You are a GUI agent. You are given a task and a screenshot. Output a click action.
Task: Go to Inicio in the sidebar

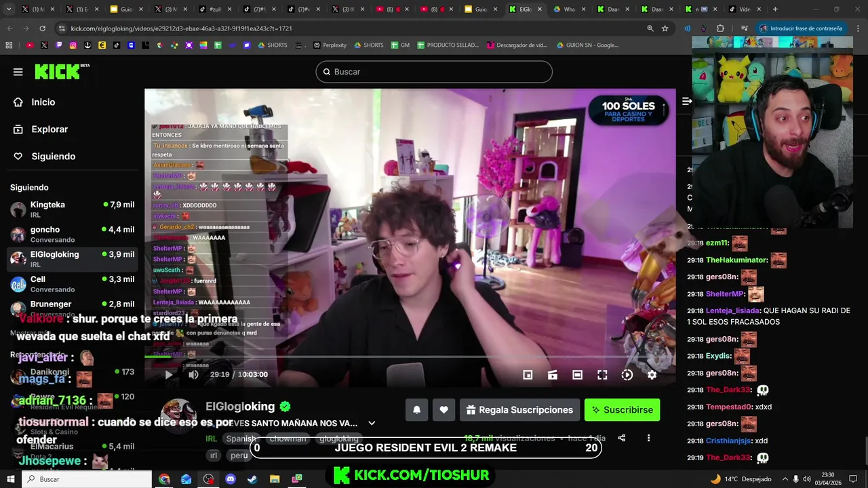(x=43, y=102)
